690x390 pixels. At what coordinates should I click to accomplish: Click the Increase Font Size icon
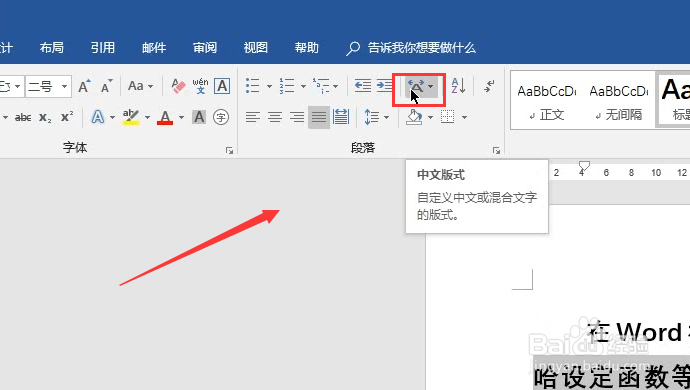click(x=84, y=86)
